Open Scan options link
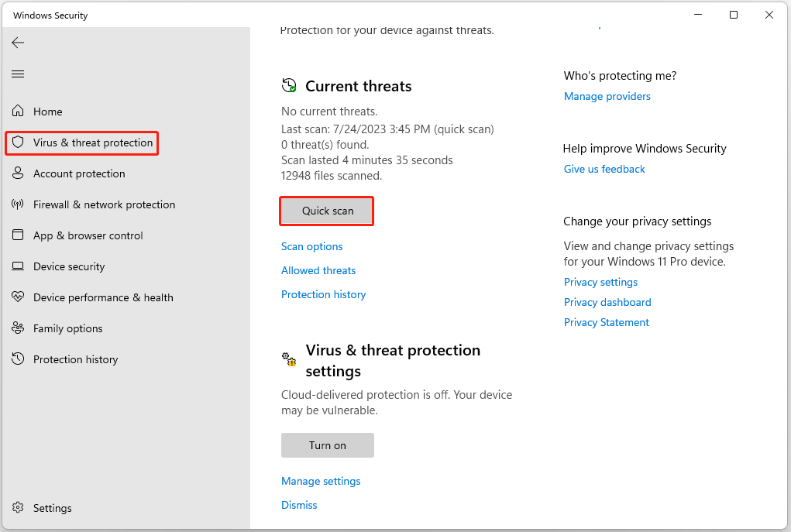Screen dimensions: 791x532 click(311, 246)
